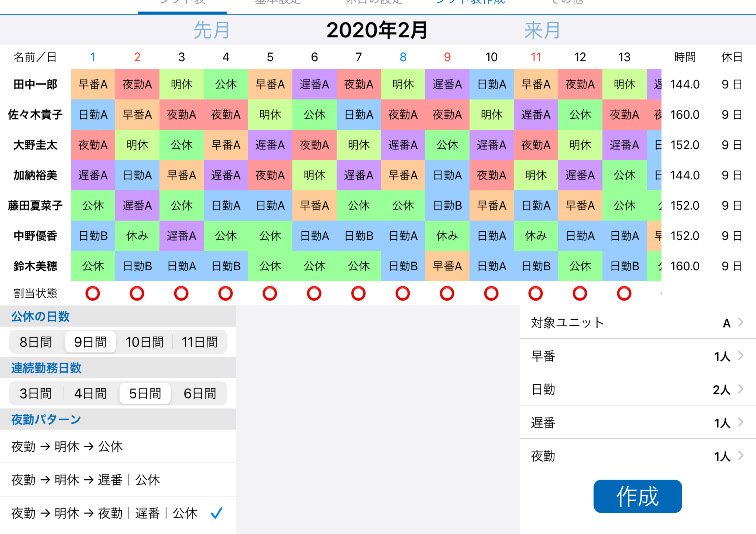Viewport: 756px width, 534px height.
Task: Go to next month with 来月
Action: tap(542, 30)
